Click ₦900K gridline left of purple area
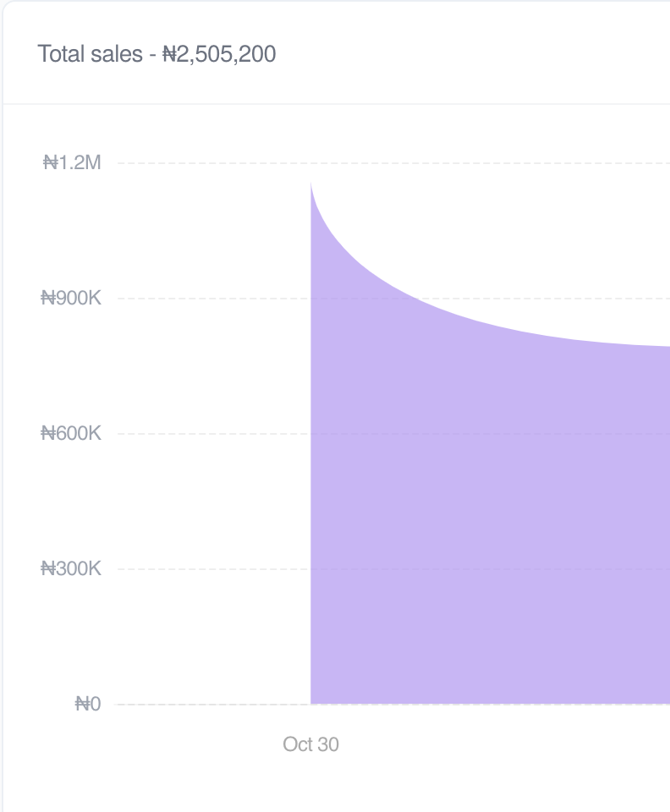Viewport: 670px width, 812px height. [x=211, y=298]
